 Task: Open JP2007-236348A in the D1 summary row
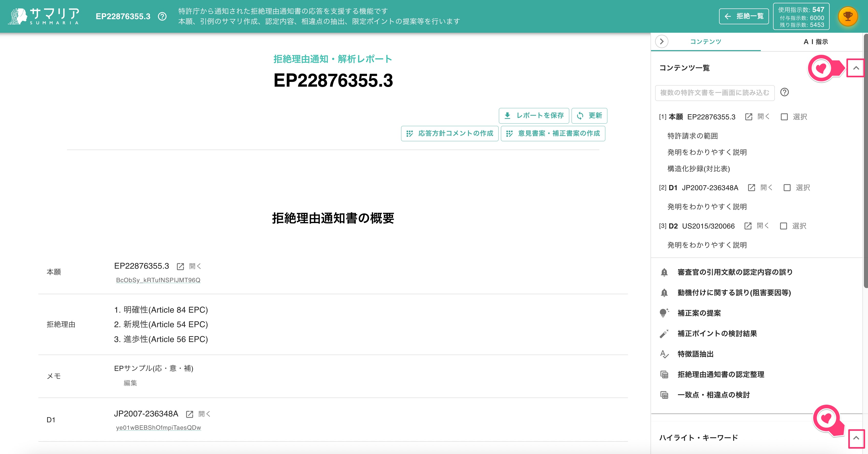click(x=199, y=414)
